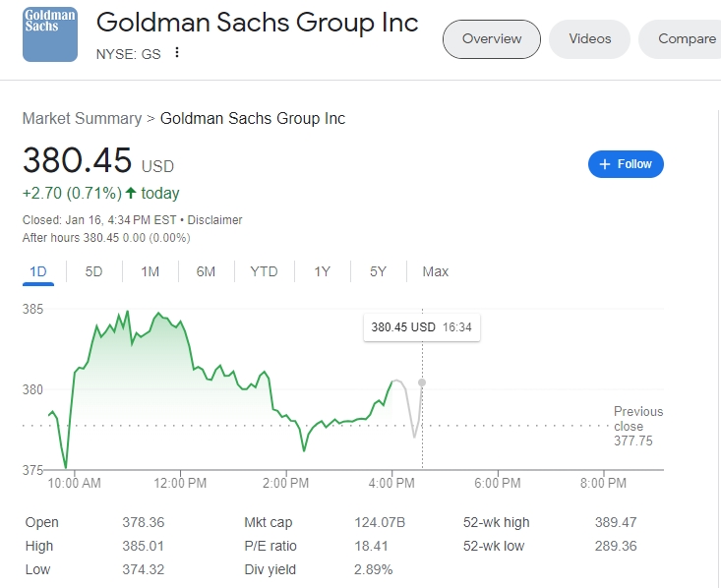Switch to the 5Y range
Viewport: 721px width, 588px height.
pos(378,271)
